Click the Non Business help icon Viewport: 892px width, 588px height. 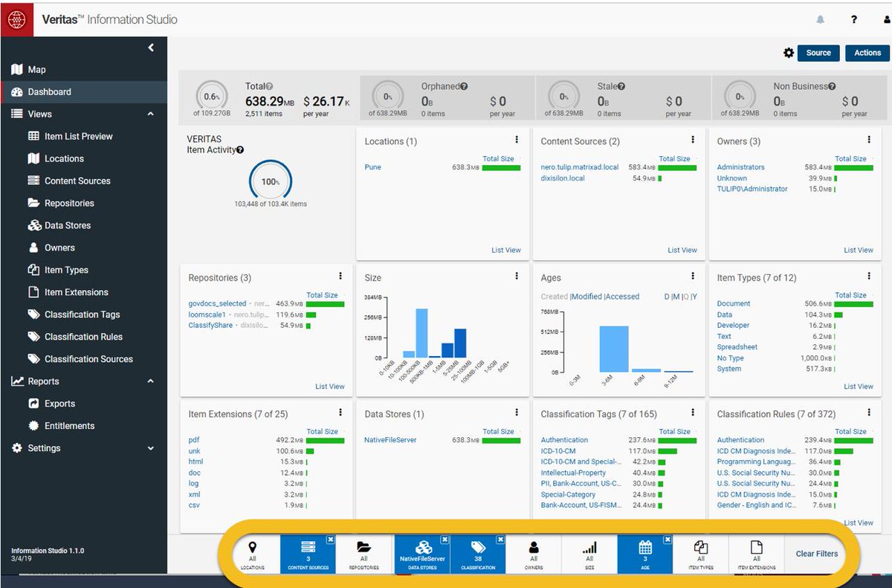(x=833, y=86)
